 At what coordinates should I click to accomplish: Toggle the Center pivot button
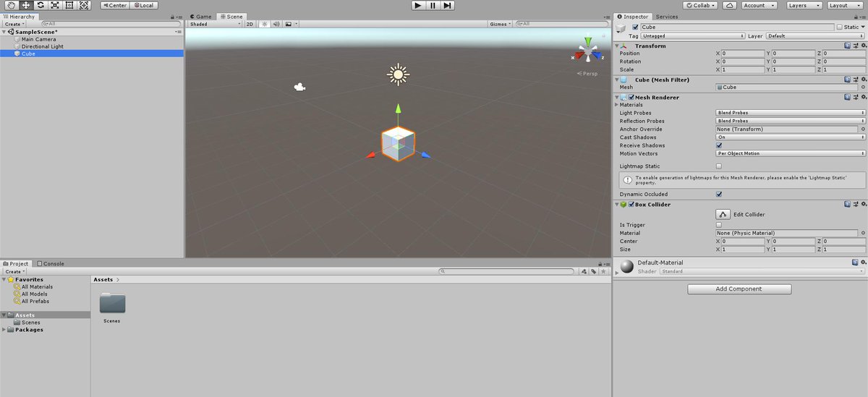point(114,5)
